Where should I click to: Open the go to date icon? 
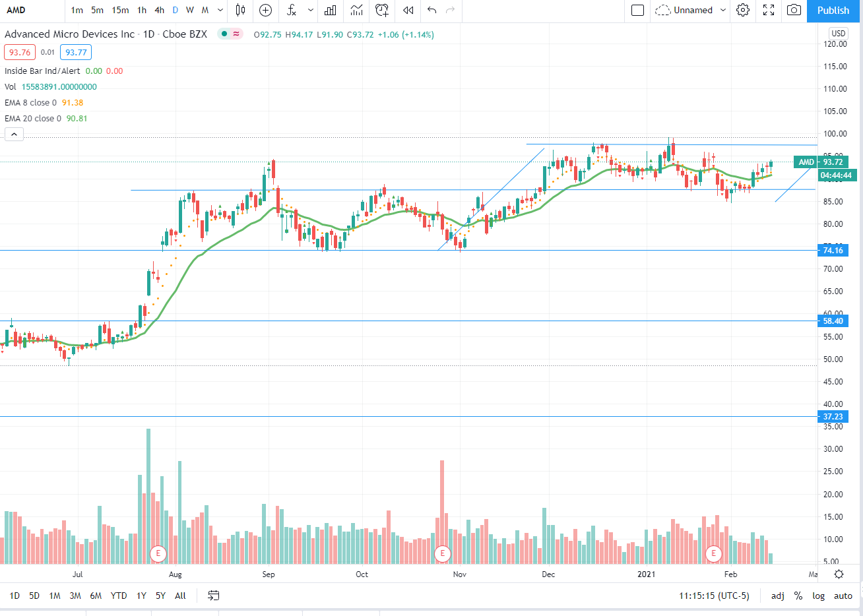coord(213,596)
